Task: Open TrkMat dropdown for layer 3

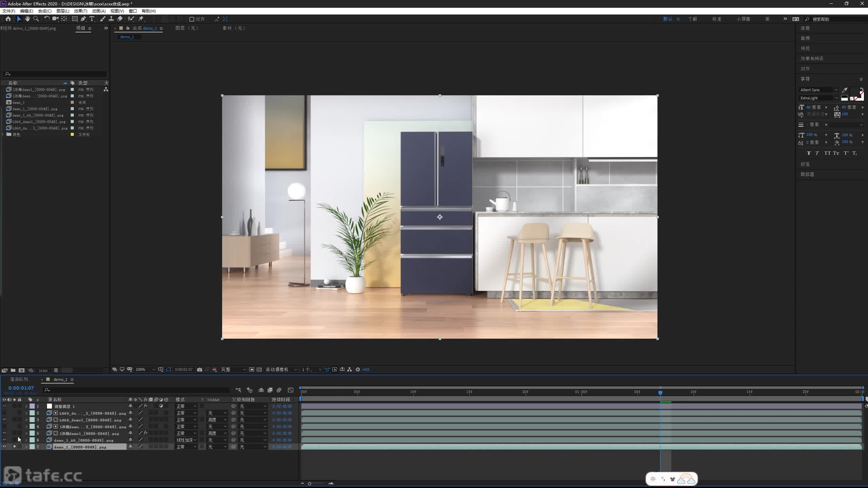Action: (217, 420)
